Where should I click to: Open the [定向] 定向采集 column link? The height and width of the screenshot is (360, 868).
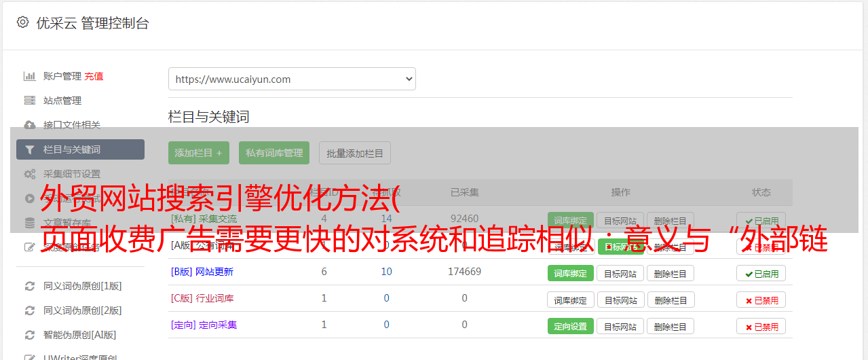click(x=204, y=325)
